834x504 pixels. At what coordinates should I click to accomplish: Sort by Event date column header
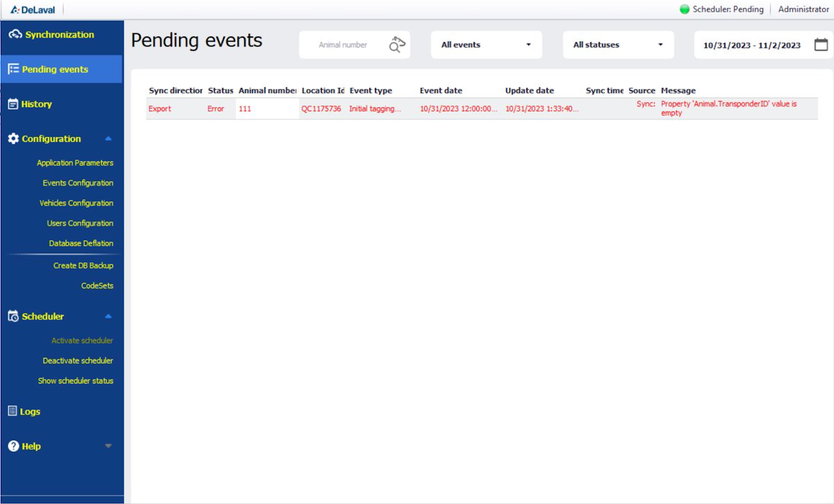pyautogui.click(x=441, y=91)
